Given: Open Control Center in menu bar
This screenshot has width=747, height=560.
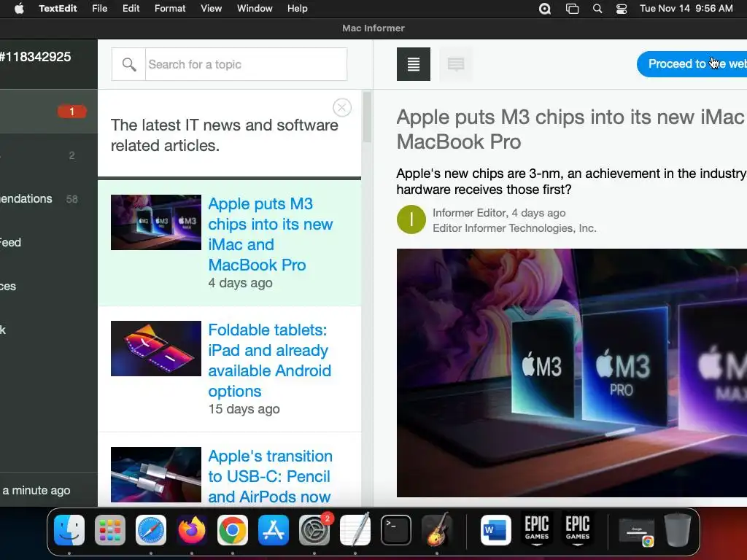Looking at the screenshot, I should coord(622,9).
